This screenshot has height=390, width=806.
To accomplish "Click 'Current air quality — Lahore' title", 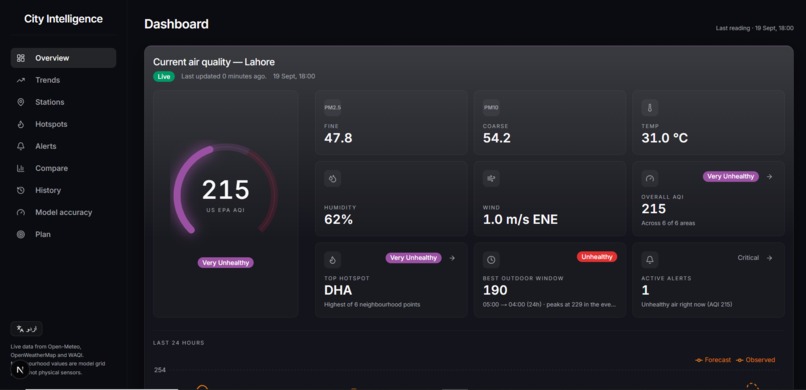I will (x=214, y=62).
